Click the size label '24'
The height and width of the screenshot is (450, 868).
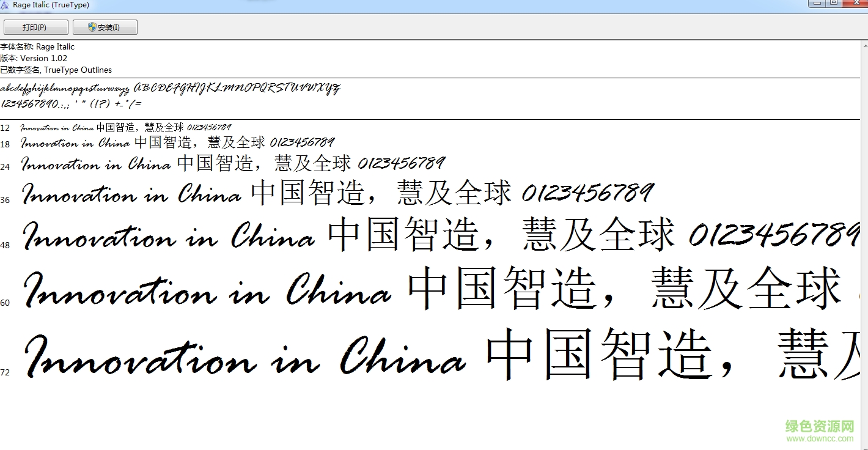pos(5,166)
